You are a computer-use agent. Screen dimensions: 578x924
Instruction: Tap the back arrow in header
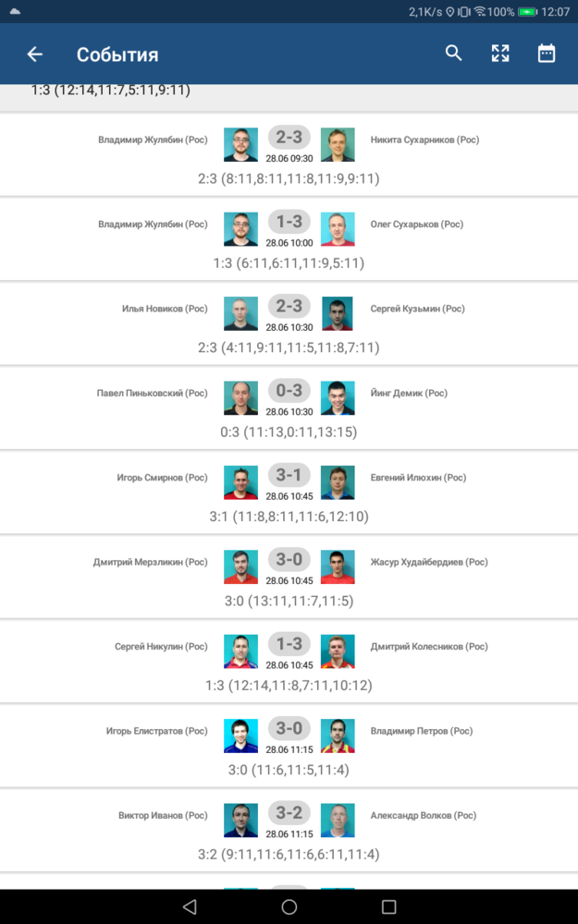point(35,55)
